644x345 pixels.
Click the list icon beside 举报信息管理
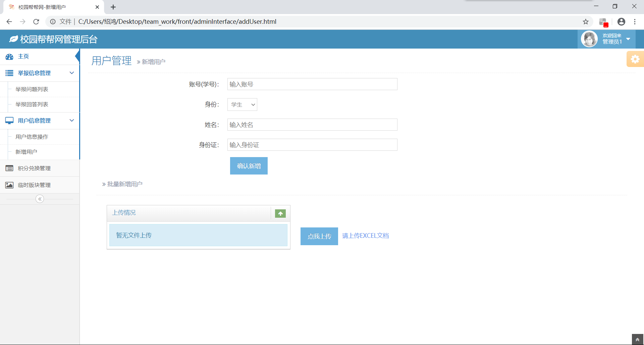pos(9,73)
